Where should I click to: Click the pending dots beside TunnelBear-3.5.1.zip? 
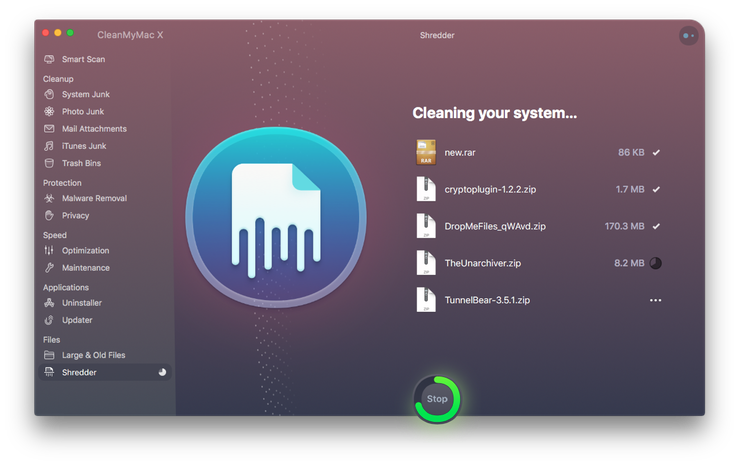(656, 300)
